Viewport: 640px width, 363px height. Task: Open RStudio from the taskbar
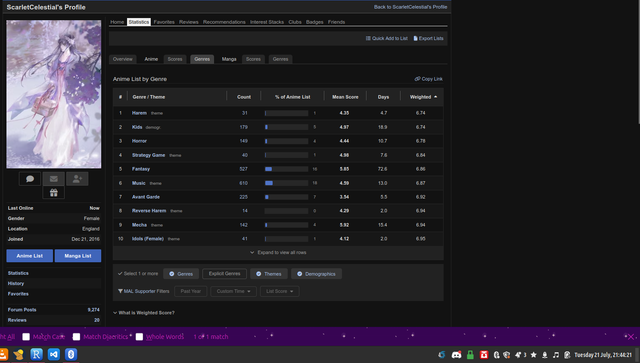click(x=36, y=354)
